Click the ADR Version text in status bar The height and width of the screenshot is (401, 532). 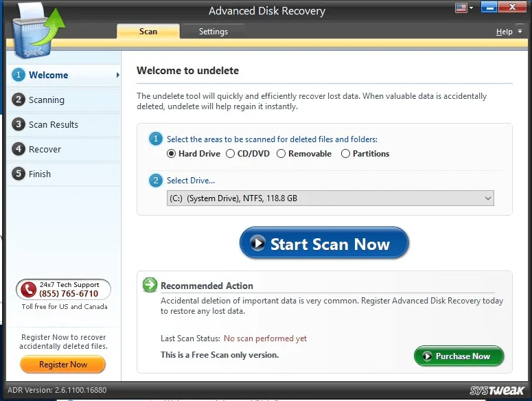[x=57, y=390]
